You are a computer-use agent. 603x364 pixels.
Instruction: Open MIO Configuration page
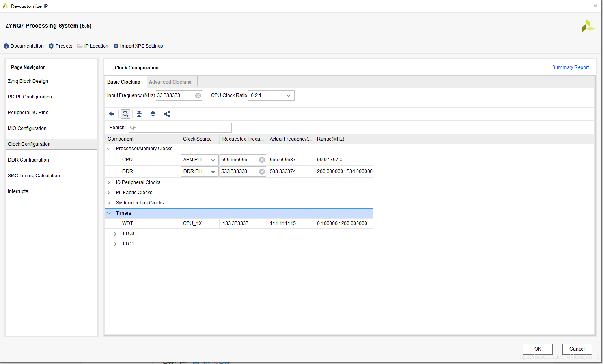27,128
